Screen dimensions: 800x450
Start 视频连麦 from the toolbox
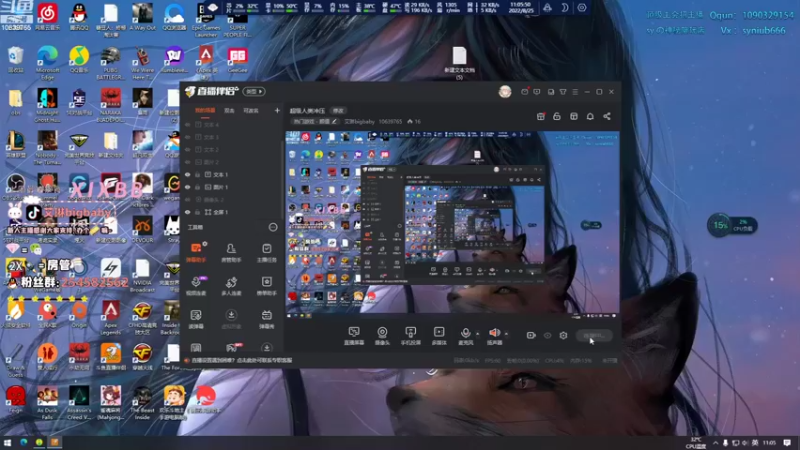(196, 286)
